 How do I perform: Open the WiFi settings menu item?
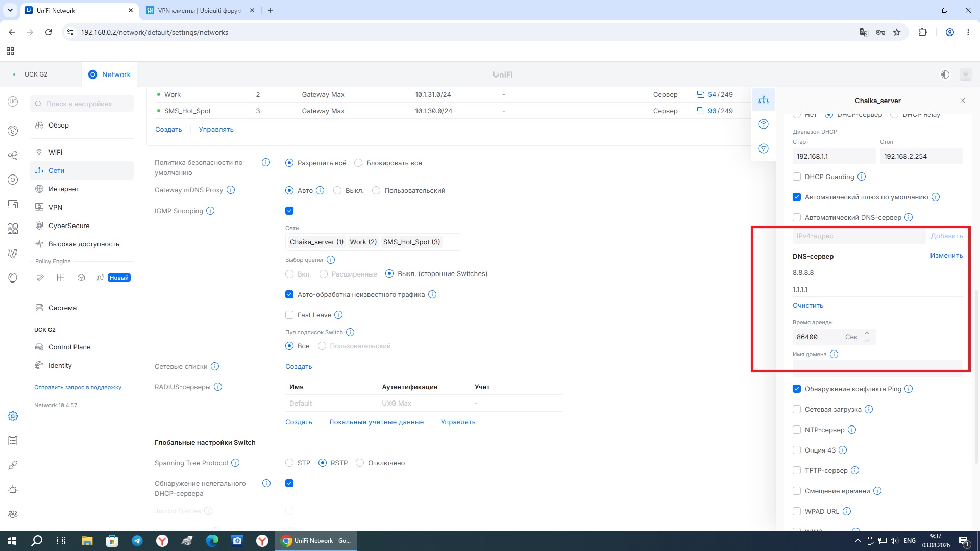coord(82,152)
